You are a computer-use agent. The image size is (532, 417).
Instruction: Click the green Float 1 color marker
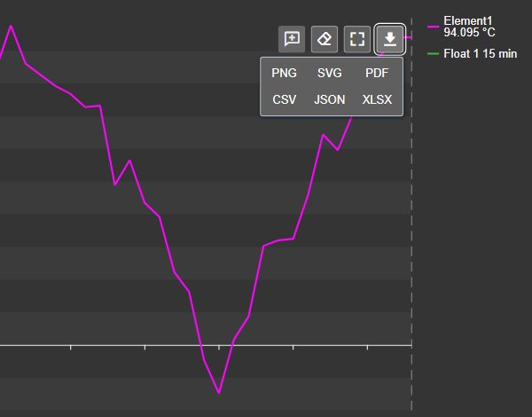[x=433, y=53]
